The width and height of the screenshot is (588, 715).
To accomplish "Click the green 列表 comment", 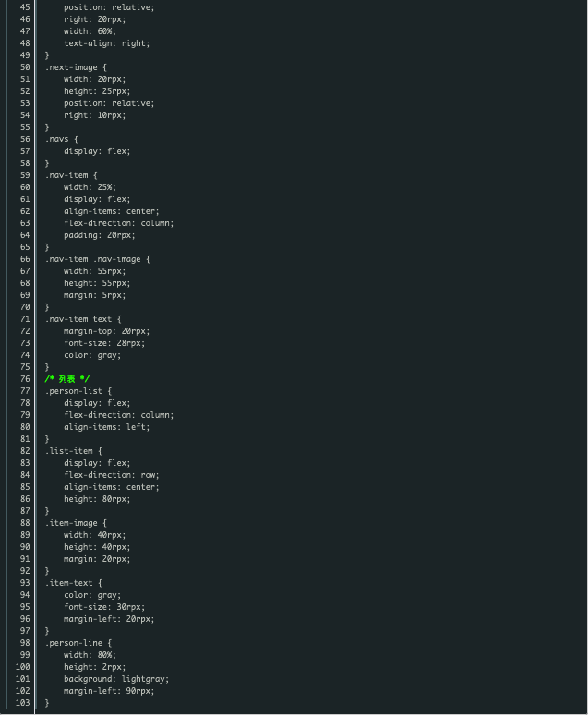I will 67,379.
